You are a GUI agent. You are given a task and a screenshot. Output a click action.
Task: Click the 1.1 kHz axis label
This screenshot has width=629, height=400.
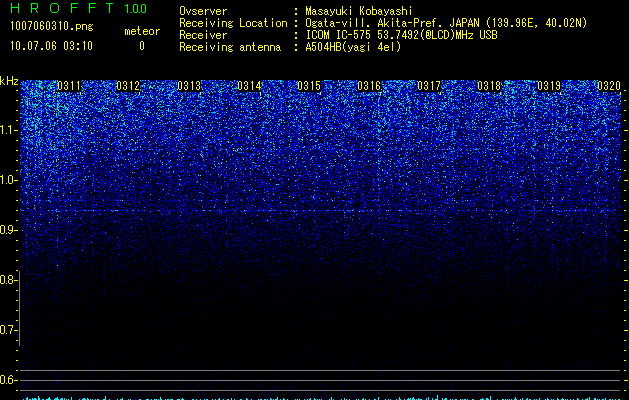click(x=9, y=130)
